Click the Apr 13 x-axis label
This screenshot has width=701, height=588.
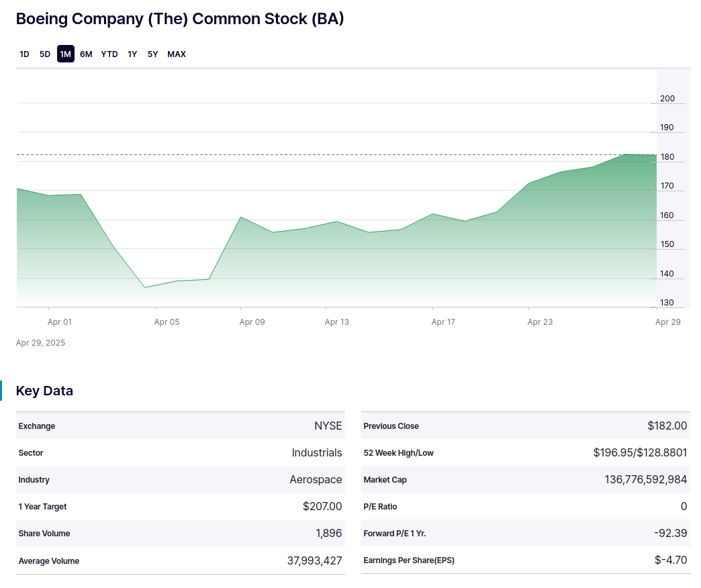coord(336,322)
